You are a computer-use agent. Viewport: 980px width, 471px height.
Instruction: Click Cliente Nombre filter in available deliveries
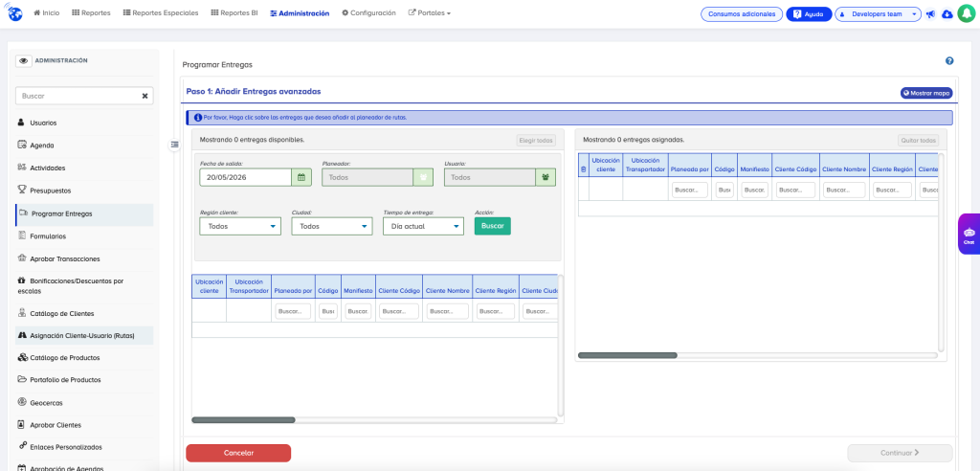click(x=448, y=311)
